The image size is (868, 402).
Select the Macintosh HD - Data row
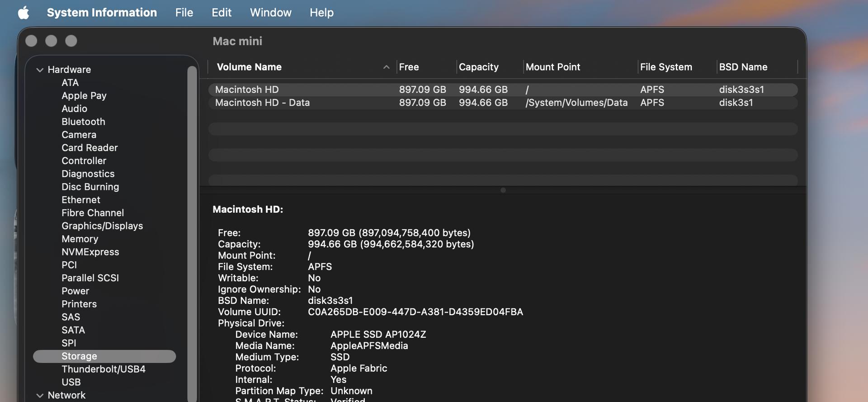coord(503,103)
